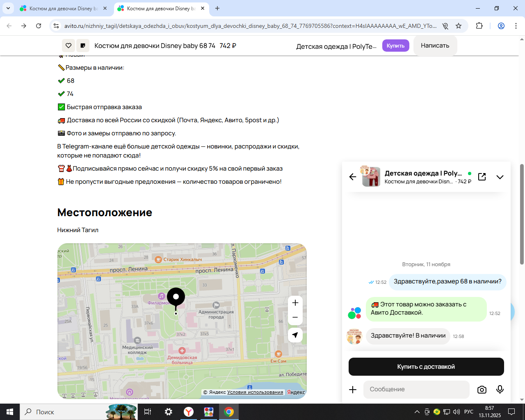Center map on my location arrow
The image size is (525, 420).
click(x=295, y=335)
